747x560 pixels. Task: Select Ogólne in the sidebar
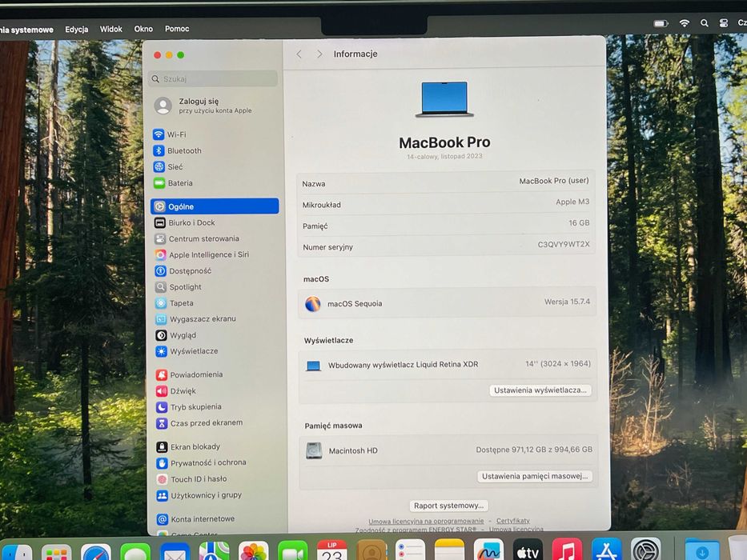pos(215,206)
